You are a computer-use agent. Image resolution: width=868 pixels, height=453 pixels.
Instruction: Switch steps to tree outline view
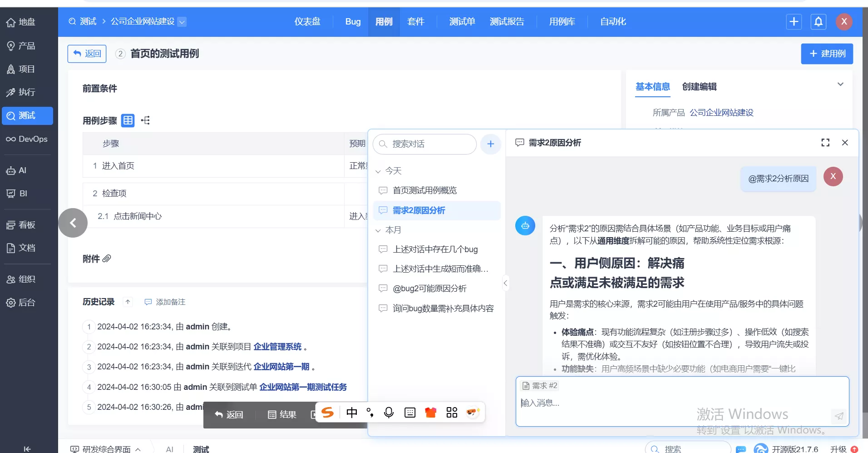click(145, 120)
